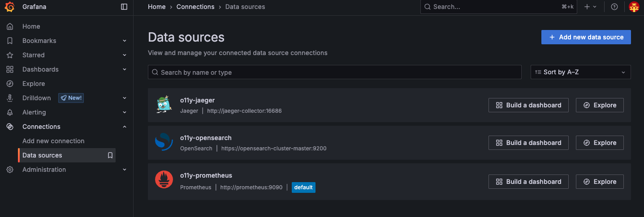Expand the Alerting section chevron
Image resolution: width=644 pixels, height=217 pixels.
click(125, 112)
